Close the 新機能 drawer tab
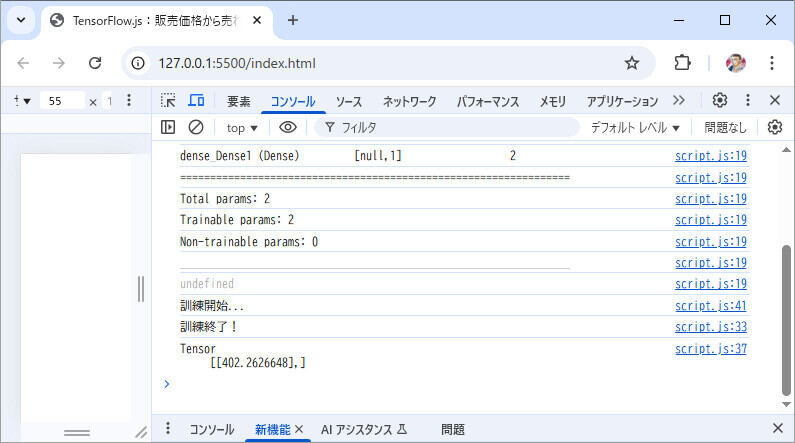Screen dimensions: 795x443 pos(298,429)
